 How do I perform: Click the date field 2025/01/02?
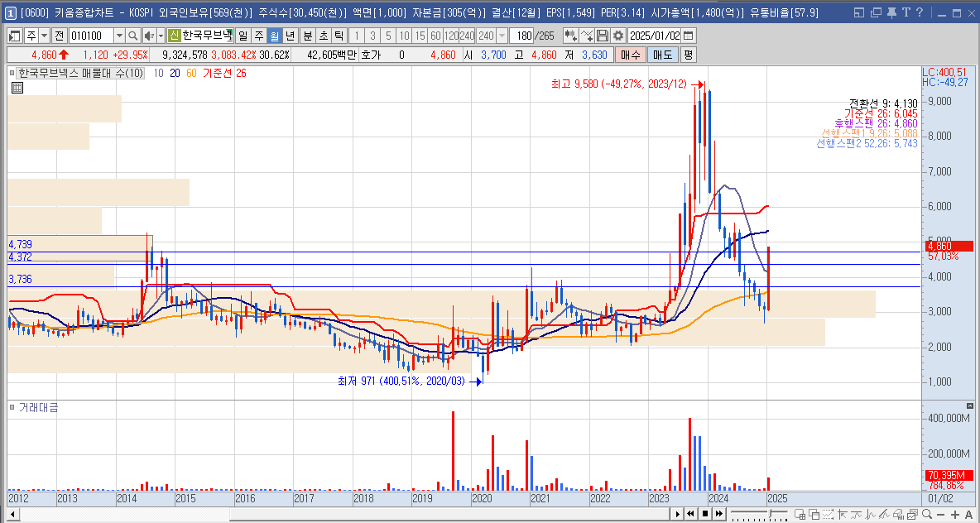pyautogui.click(x=655, y=36)
